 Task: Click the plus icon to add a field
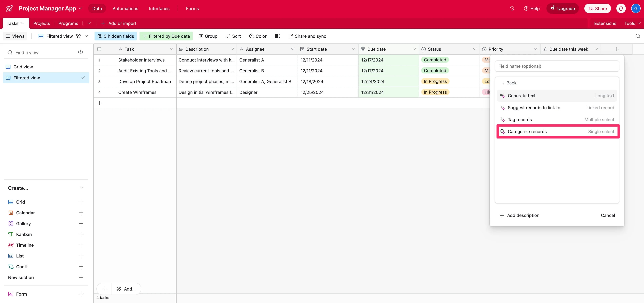click(x=617, y=49)
